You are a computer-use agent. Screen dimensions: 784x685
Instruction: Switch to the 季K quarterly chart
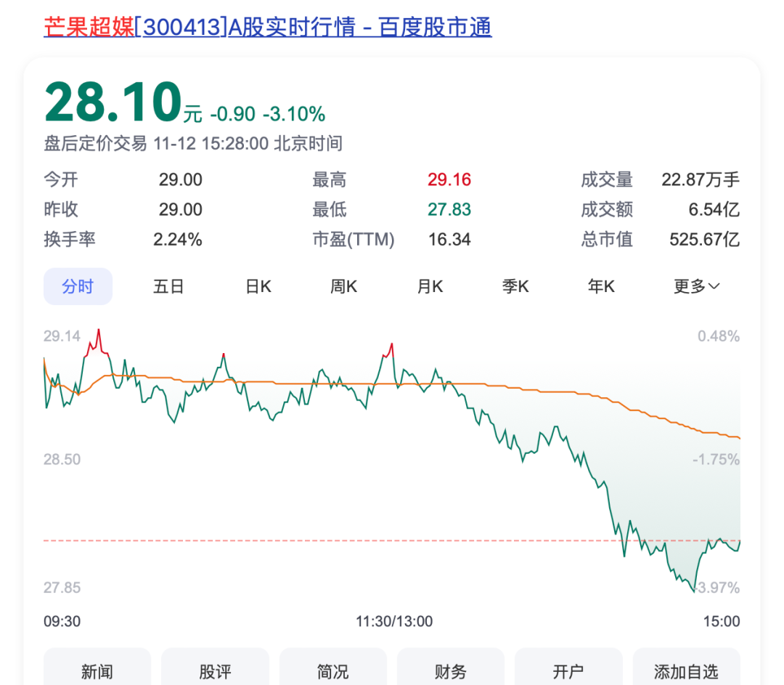point(515,286)
